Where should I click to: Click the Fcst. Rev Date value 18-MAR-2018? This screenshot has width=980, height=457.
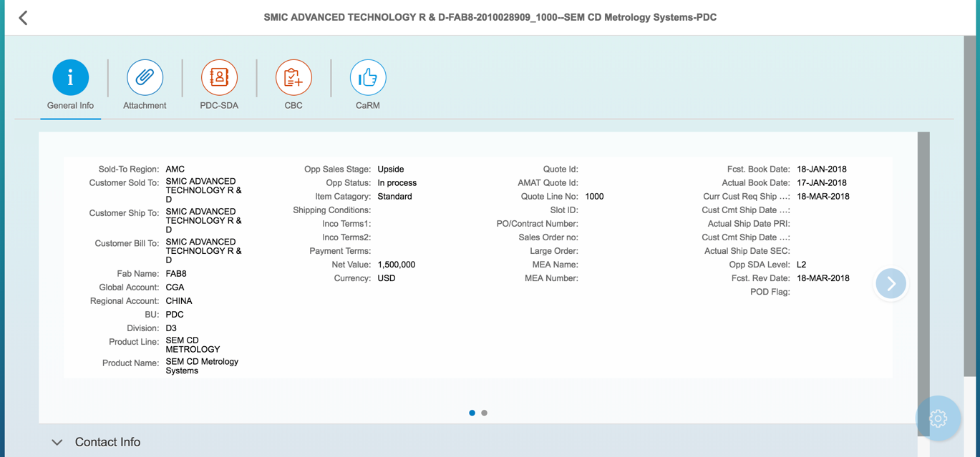pyautogui.click(x=823, y=278)
